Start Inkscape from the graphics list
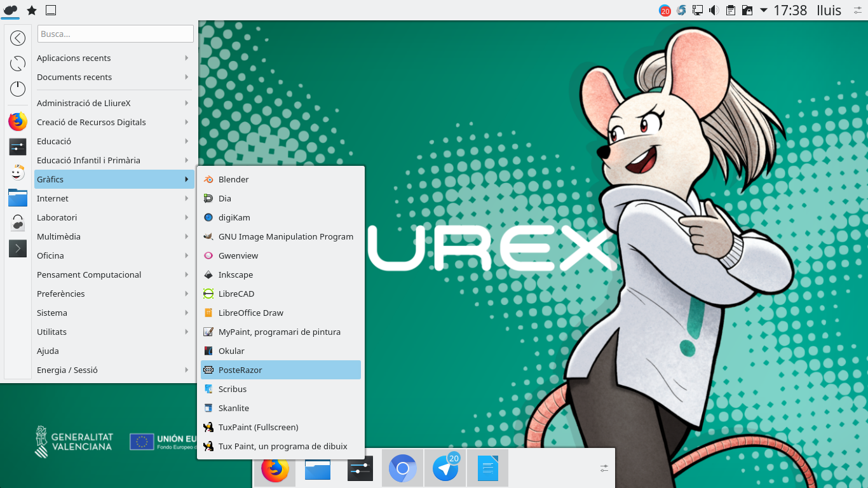This screenshot has height=488, width=868. pyautogui.click(x=235, y=274)
